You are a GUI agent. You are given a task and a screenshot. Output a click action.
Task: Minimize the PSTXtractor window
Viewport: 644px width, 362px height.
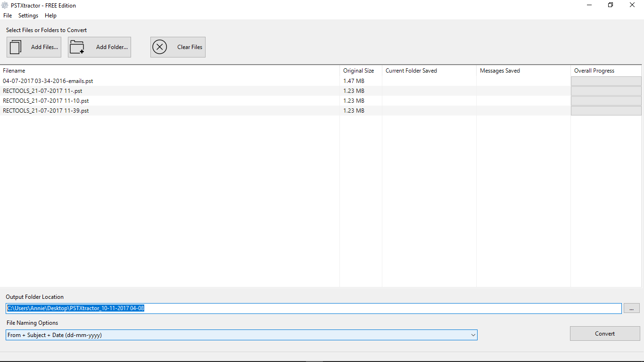589,5
